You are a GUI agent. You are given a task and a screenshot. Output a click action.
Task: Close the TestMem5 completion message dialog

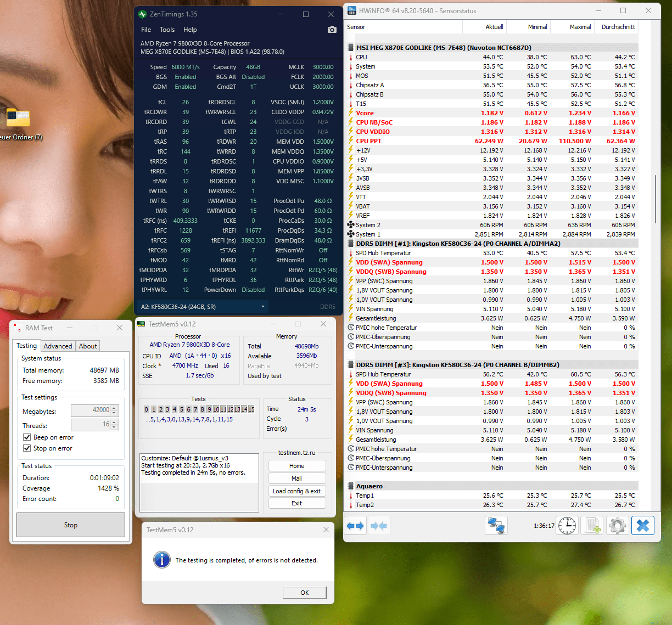[x=326, y=530]
